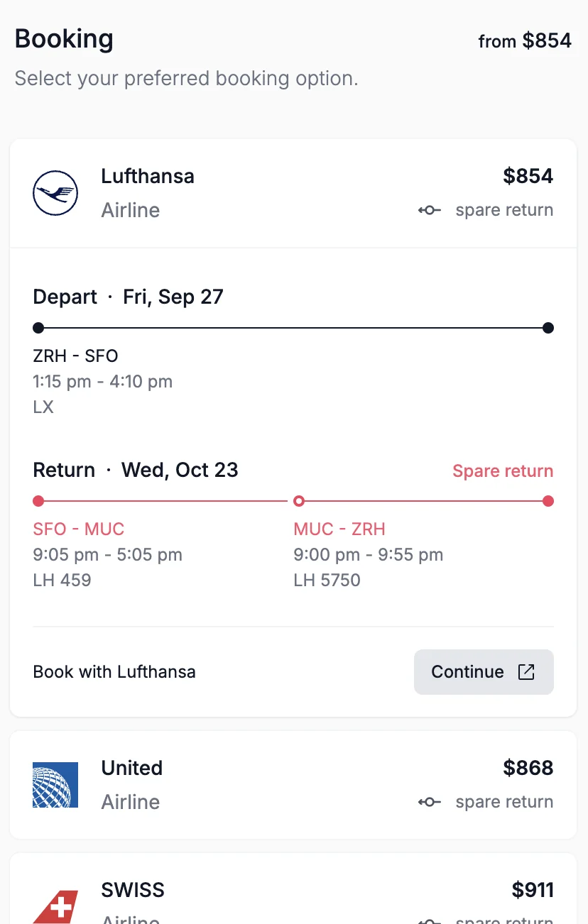This screenshot has height=924, width=588.
Task: Click the $868 United price
Action: click(528, 768)
